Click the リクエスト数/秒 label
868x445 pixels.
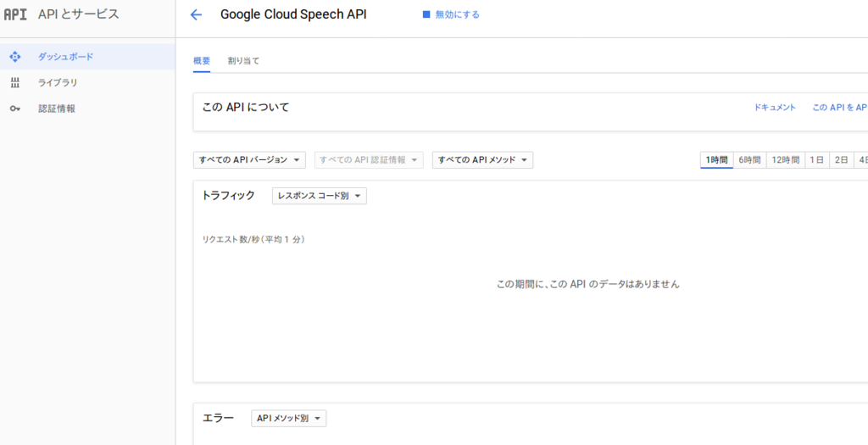pos(254,240)
